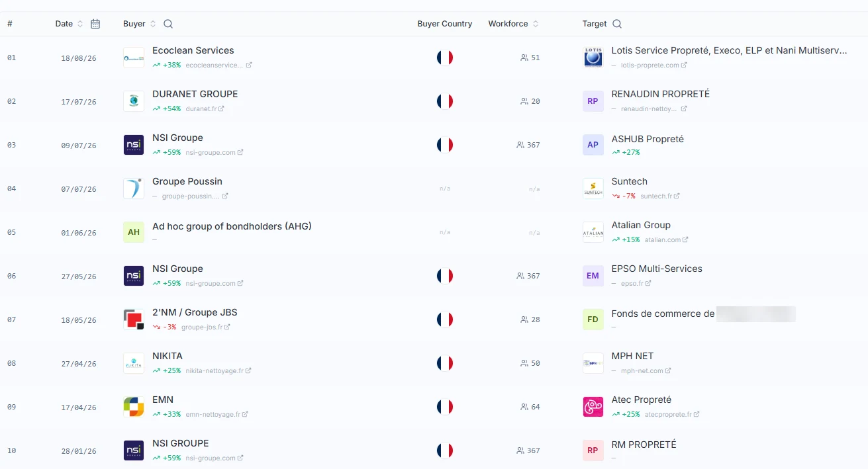Click the Atalian Group logo
Image resolution: width=868 pixels, height=469 pixels.
(593, 232)
